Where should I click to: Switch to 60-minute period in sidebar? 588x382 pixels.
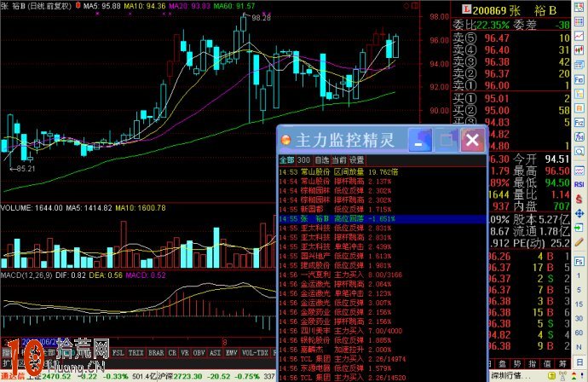[x=579, y=333]
